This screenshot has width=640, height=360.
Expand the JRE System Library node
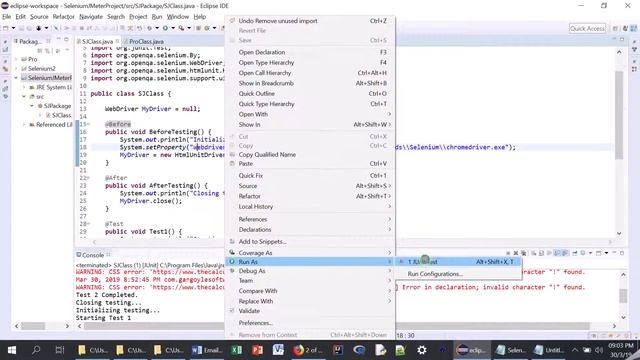coord(24,87)
